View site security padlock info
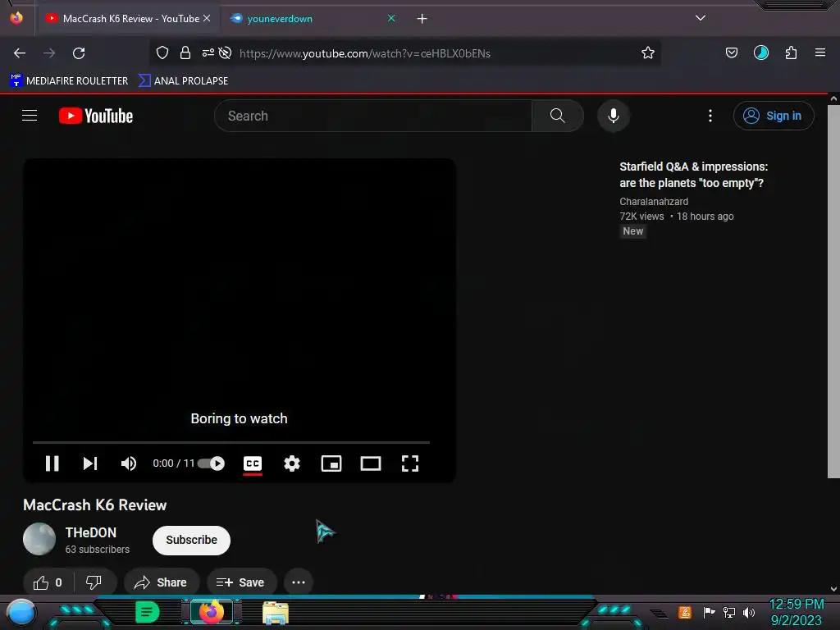840x630 pixels. coord(185,52)
